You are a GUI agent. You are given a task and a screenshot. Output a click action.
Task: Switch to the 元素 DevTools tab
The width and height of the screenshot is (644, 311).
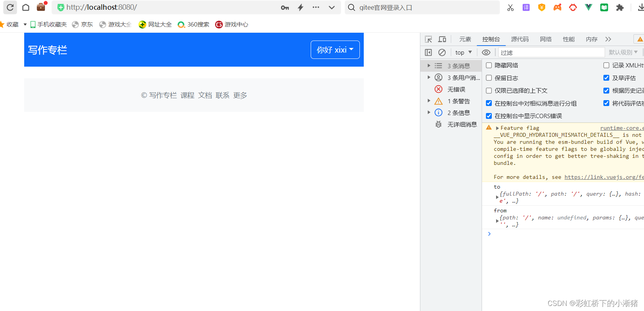click(465, 39)
